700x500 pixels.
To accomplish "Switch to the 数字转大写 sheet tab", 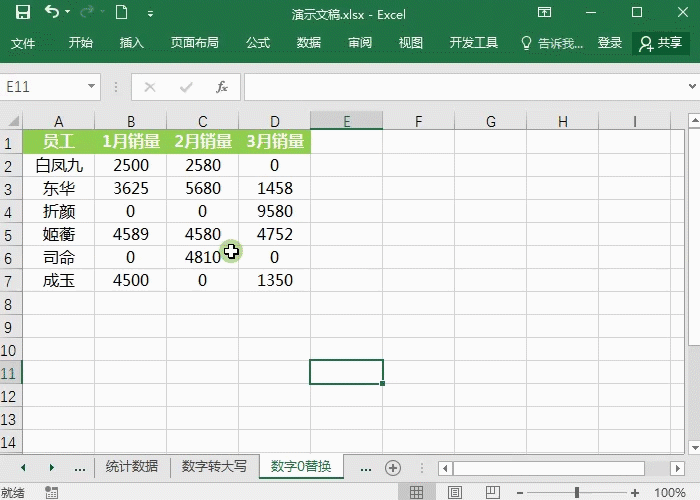I will [x=214, y=467].
